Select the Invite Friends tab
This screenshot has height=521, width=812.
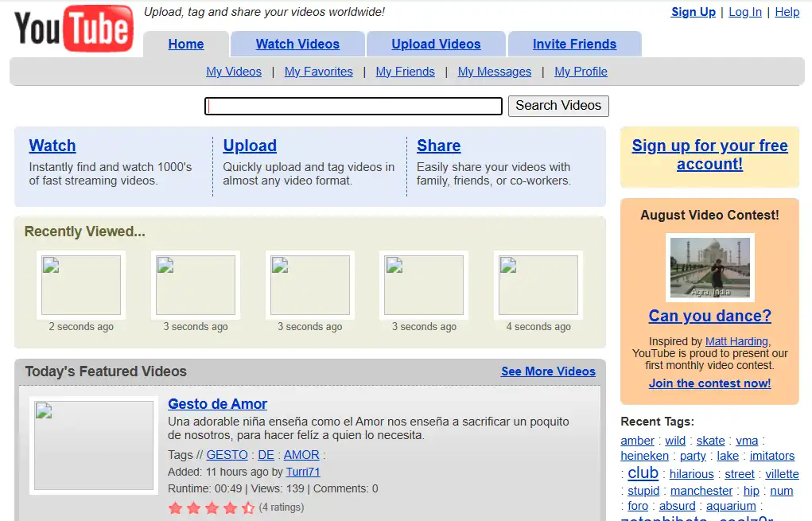(x=575, y=44)
